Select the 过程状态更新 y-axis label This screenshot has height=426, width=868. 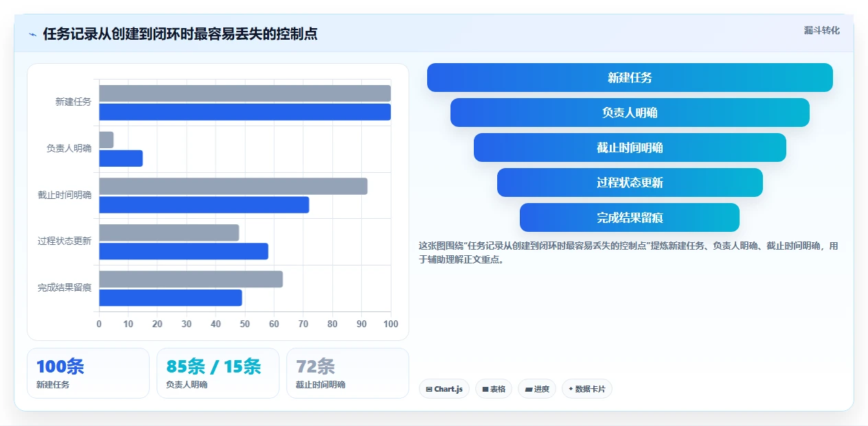65,241
